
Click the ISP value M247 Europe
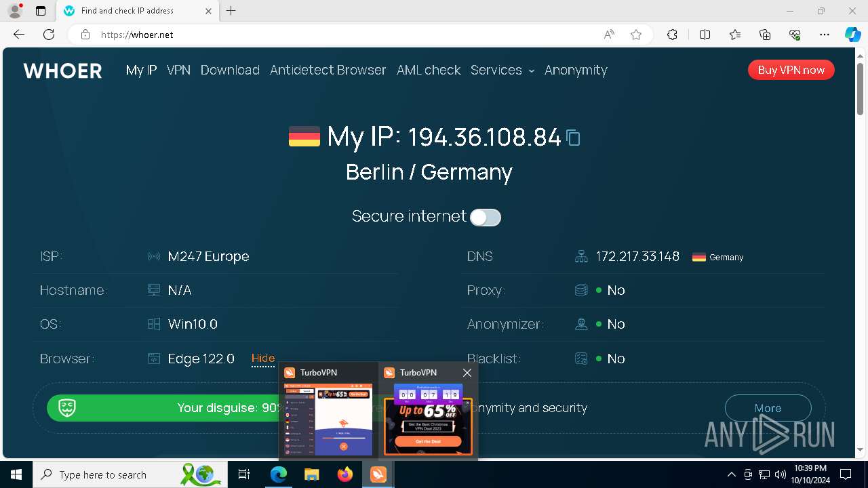coord(208,256)
